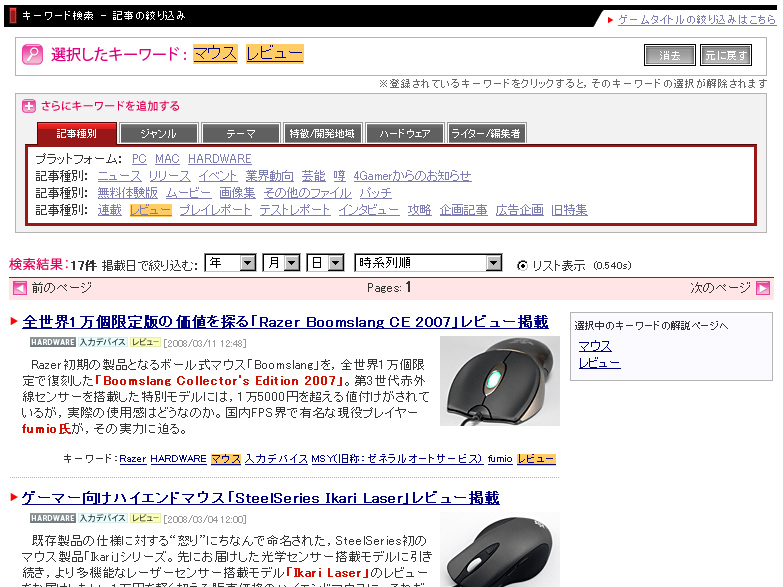Click the 旧特集 link

click(x=569, y=210)
